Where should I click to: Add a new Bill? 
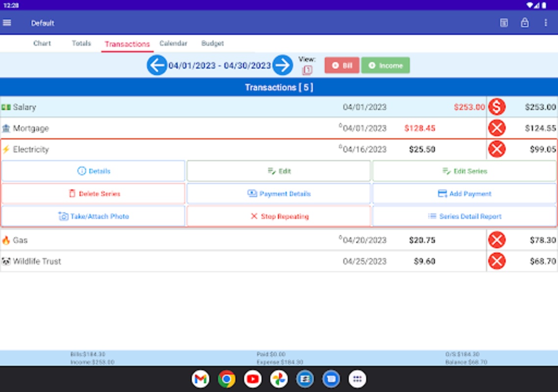[342, 66]
